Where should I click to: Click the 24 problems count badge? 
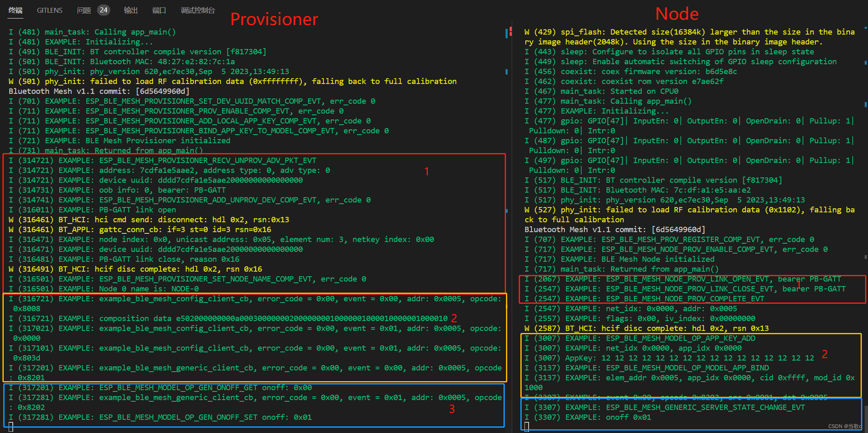click(104, 10)
